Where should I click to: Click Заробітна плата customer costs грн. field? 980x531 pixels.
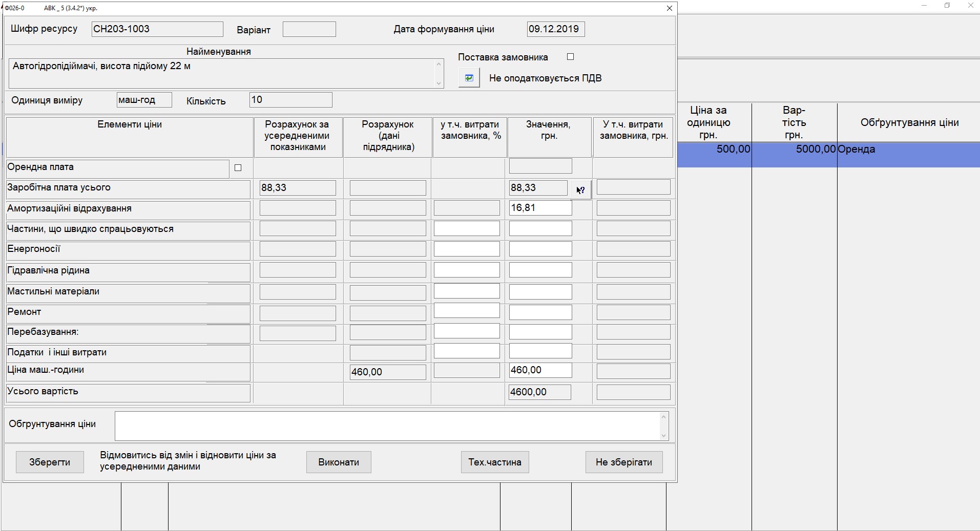(634, 187)
